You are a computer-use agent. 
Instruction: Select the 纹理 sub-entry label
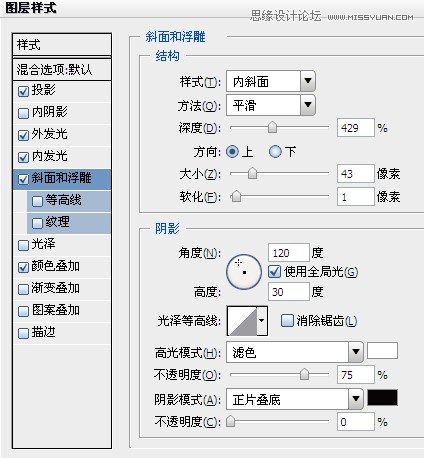57,222
